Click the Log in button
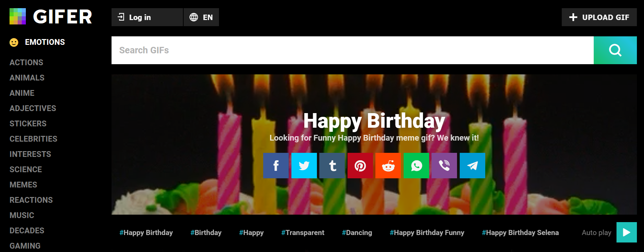This screenshot has width=644, height=252. [147, 17]
